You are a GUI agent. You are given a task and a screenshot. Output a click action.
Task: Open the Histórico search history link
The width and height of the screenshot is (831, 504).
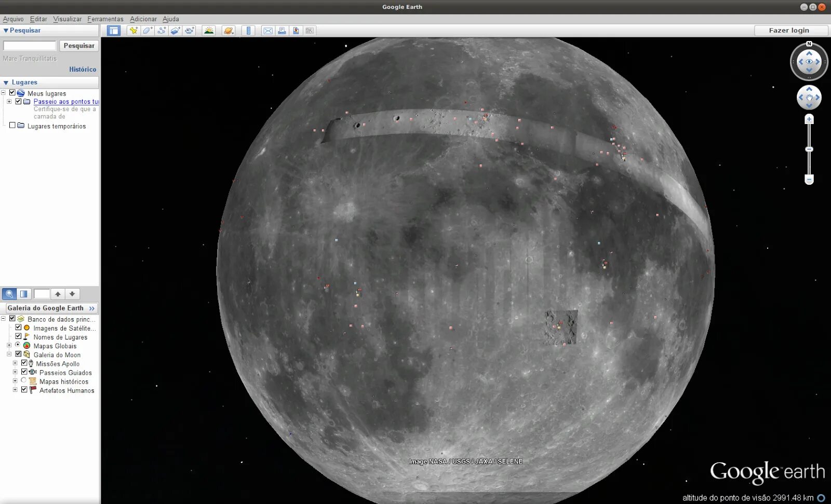pos(83,70)
